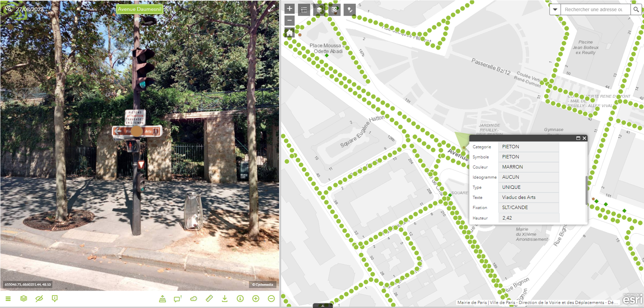
Task: Click the magnifier search button
Action: [636, 10]
